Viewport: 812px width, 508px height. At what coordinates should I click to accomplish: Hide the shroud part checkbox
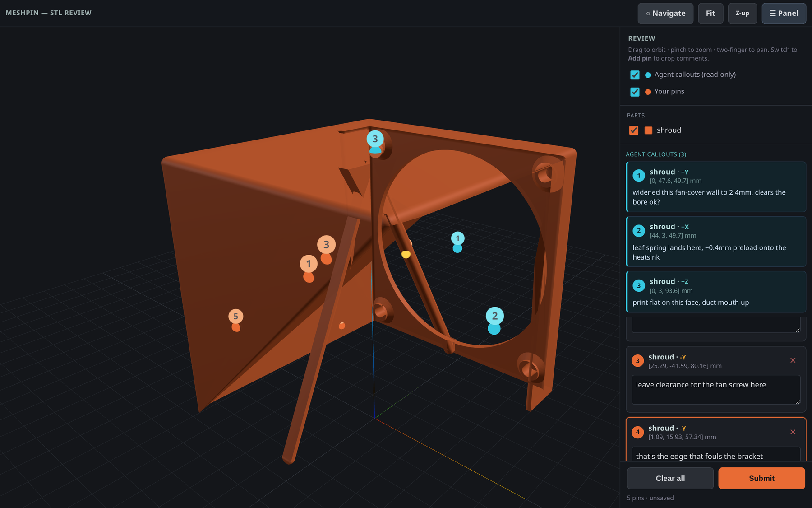tap(634, 130)
